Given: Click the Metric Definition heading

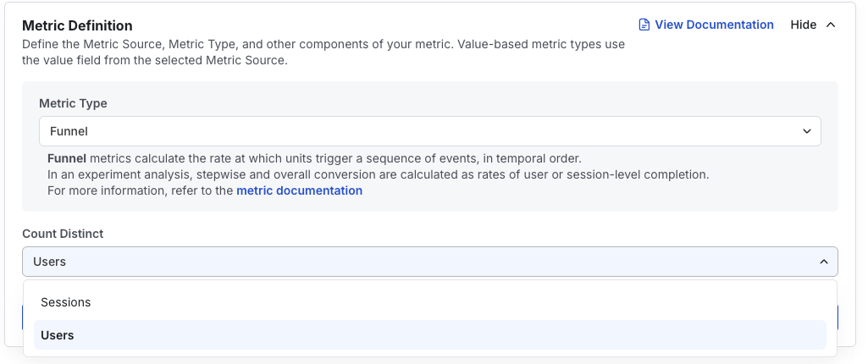Looking at the screenshot, I should point(77,25).
